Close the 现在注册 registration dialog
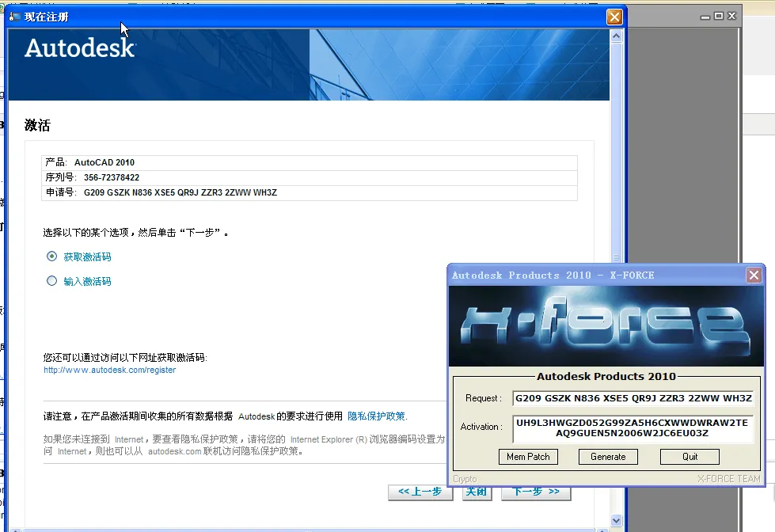Image resolution: width=775 pixels, height=532 pixels. (x=614, y=17)
